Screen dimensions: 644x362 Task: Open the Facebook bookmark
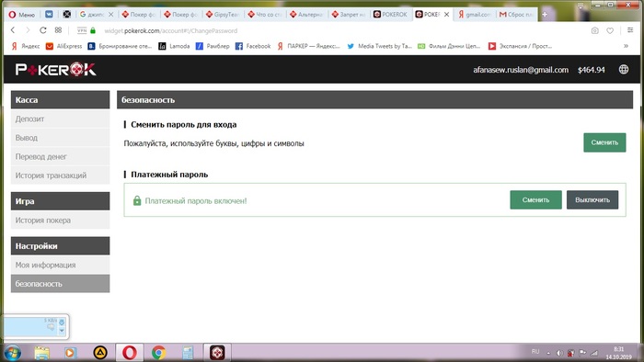253,46
